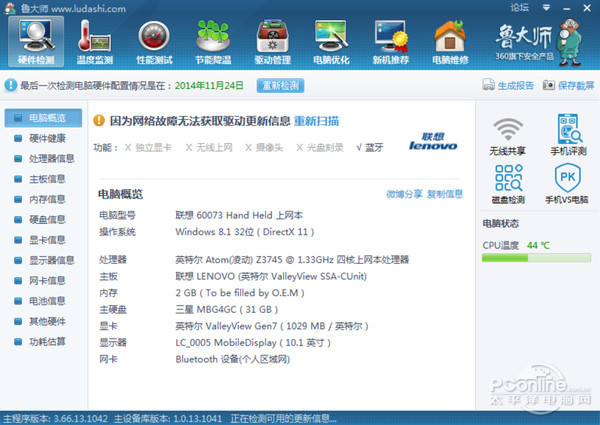Click the 摄像头 feature label
Screen dimensions: 600x425
[x=269, y=147]
